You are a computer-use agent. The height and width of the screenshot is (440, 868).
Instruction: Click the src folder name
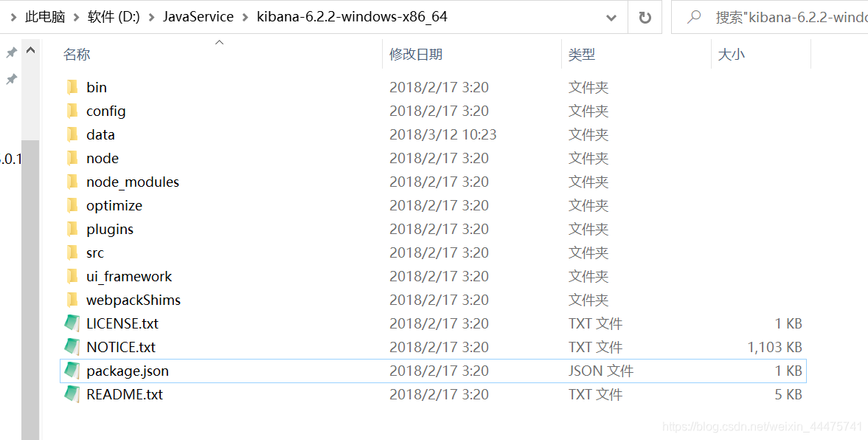pos(94,252)
